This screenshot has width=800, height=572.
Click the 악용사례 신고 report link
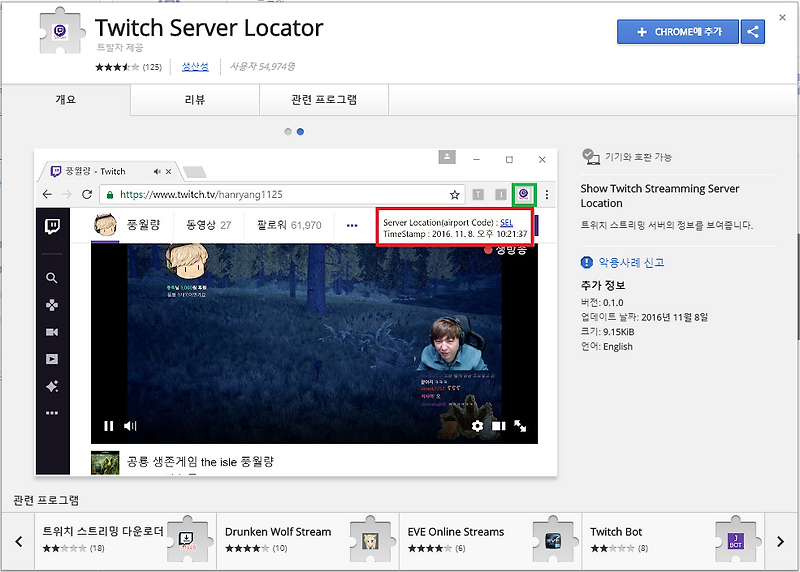[631, 262]
